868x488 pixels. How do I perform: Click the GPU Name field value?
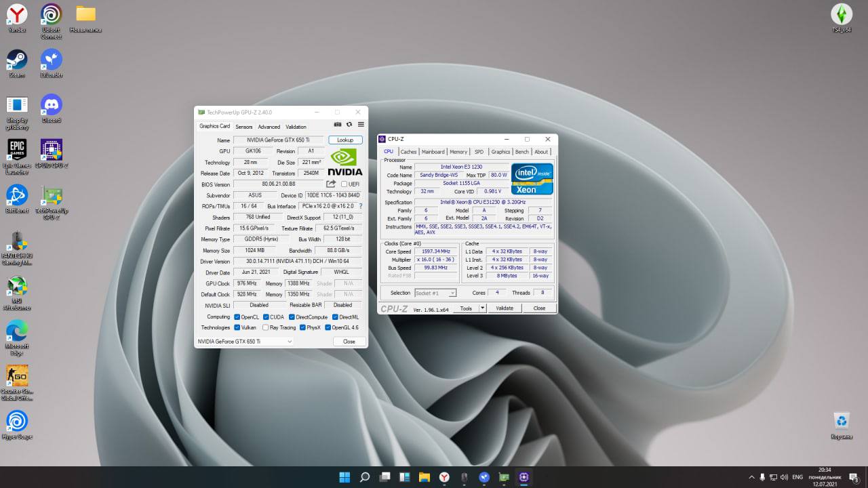coord(278,140)
